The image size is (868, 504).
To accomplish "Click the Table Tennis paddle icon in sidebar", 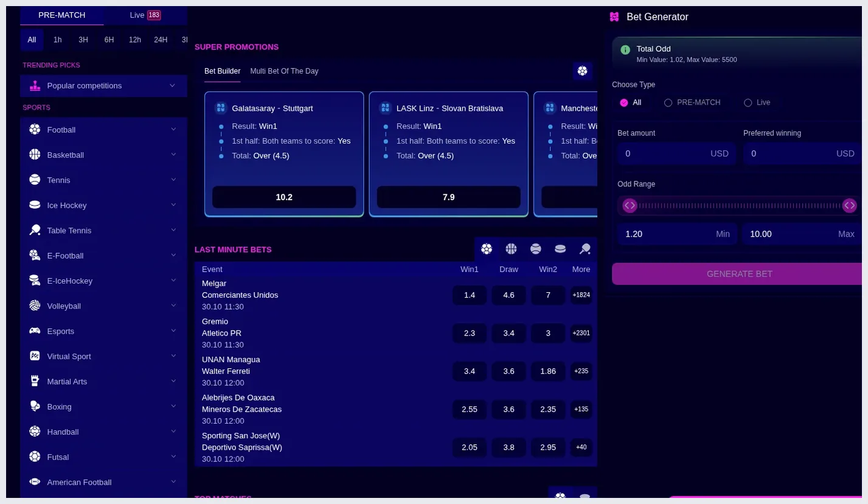I will pos(35,230).
